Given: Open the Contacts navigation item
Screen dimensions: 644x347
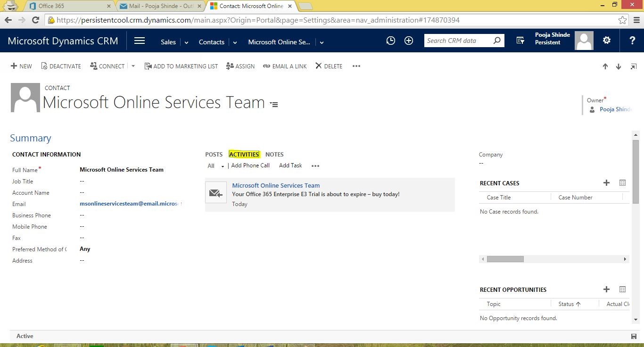Looking at the screenshot, I should click(212, 42).
